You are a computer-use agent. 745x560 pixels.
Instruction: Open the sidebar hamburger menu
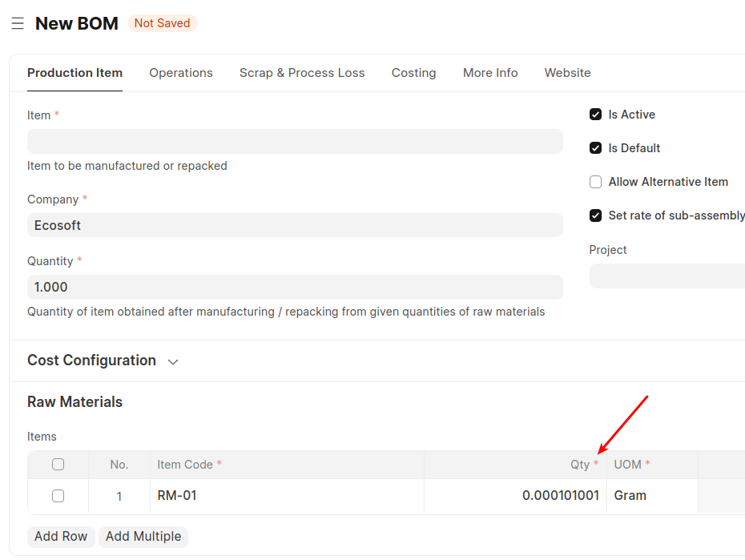tap(17, 23)
